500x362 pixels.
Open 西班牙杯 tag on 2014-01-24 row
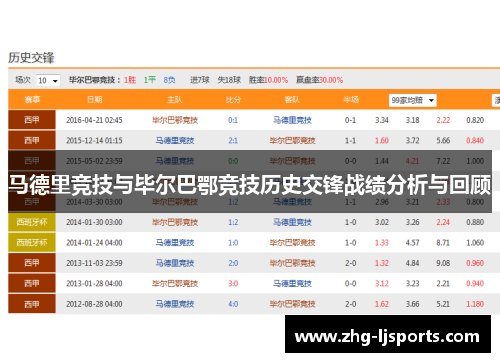32,242
